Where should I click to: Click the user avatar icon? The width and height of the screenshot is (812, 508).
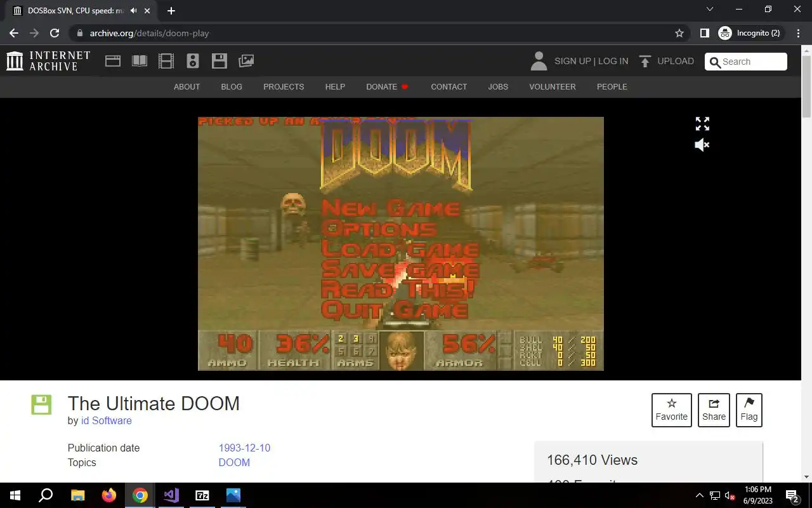[x=539, y=61]
